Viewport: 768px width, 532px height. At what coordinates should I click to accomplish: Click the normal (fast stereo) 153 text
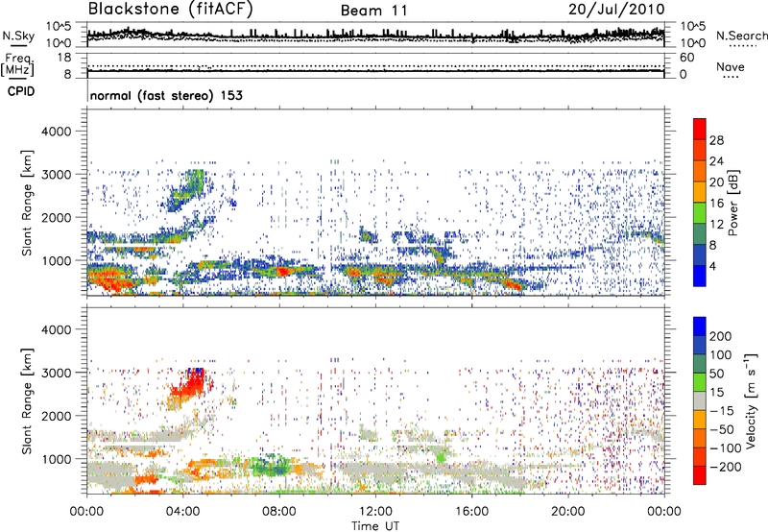[x=166, y=95]
